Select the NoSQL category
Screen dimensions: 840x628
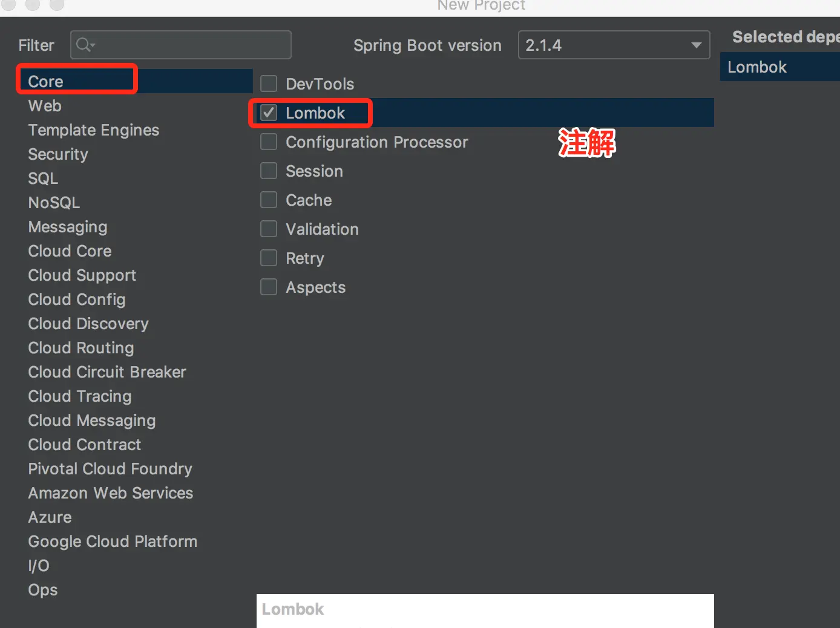point(54,203)
